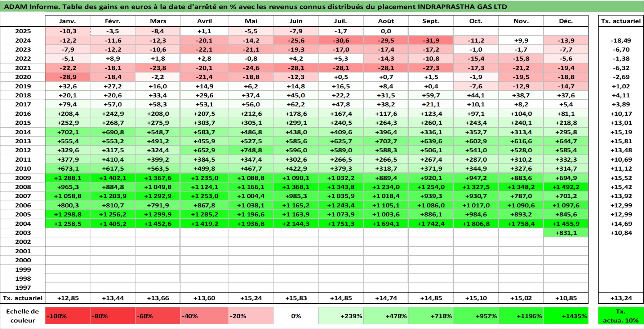
Task: Click the -23,8 cell in Mars 2021
Action: tap(158, 68)
